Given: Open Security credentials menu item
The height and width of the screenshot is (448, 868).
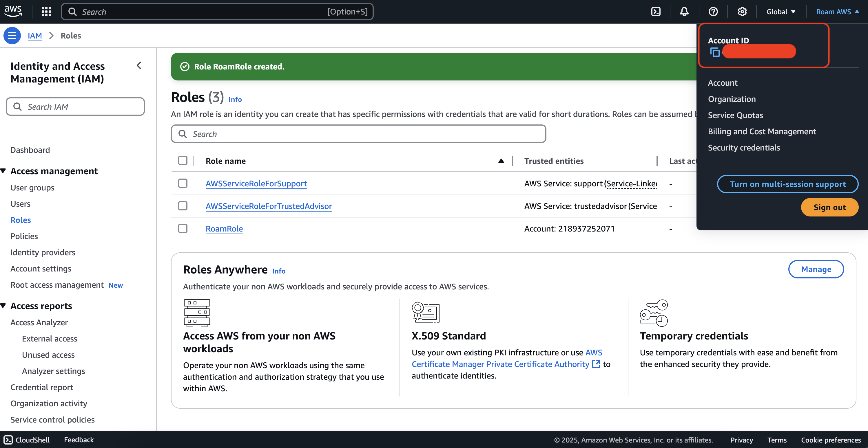Looking at the screenshot, I should [744, 147].
